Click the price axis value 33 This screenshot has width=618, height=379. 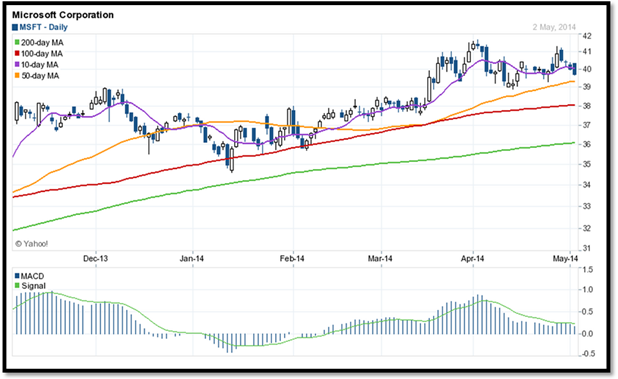(587, 206)
